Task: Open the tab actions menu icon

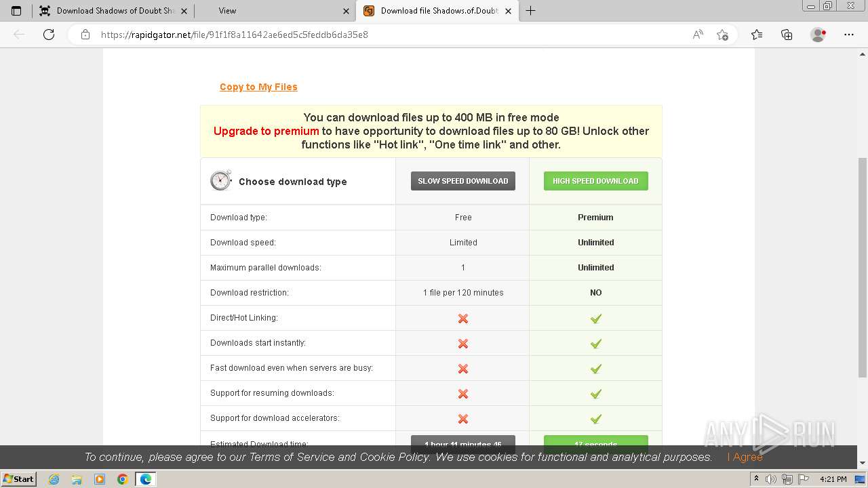Action: 16,11
